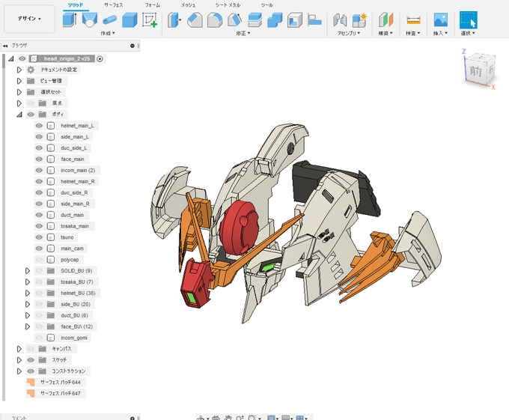Click the Construct plane icon
The width and height of the screenshot is (509, 420).
click(x=385, y=19)
